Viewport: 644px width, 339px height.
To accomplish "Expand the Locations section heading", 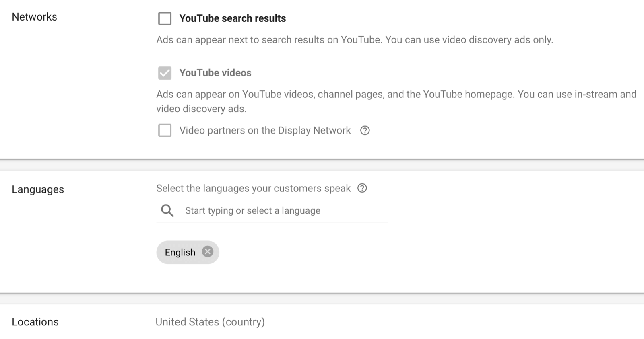I will (x=35, y=322).
